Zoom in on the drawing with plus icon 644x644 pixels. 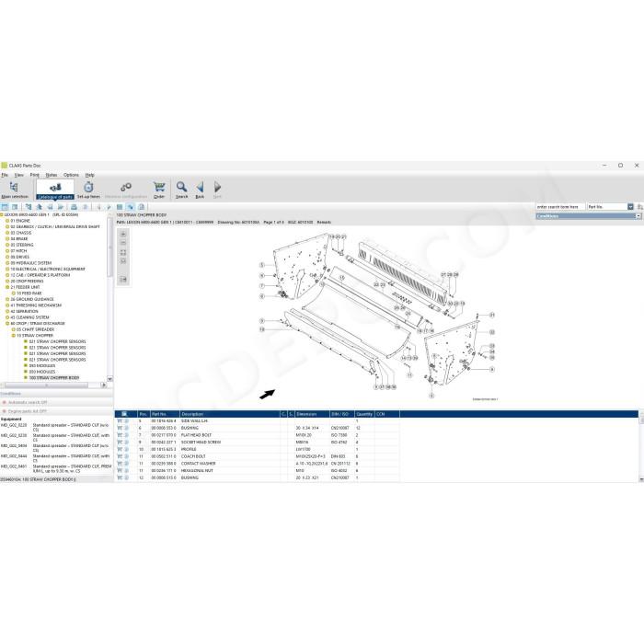click(x=123, y=234)
